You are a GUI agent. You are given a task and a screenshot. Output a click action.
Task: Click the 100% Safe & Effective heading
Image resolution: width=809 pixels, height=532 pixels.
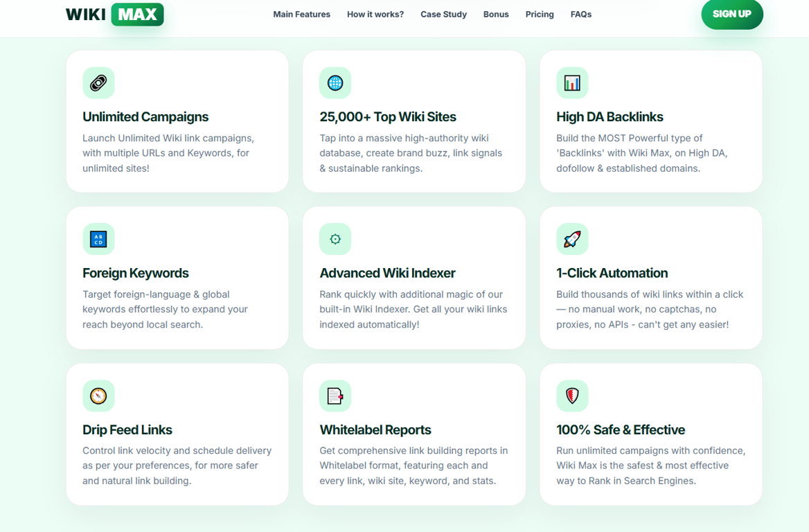click(x=621, y=430)
